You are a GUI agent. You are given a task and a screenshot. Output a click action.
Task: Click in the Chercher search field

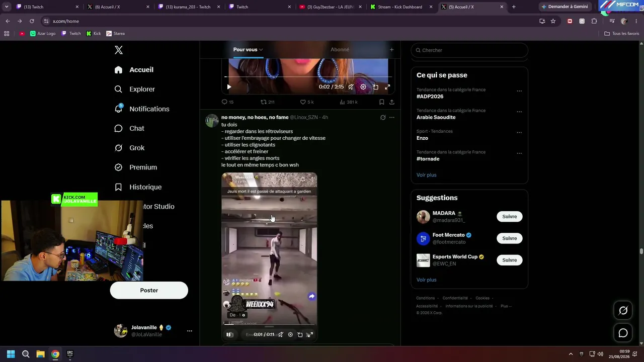469,50
